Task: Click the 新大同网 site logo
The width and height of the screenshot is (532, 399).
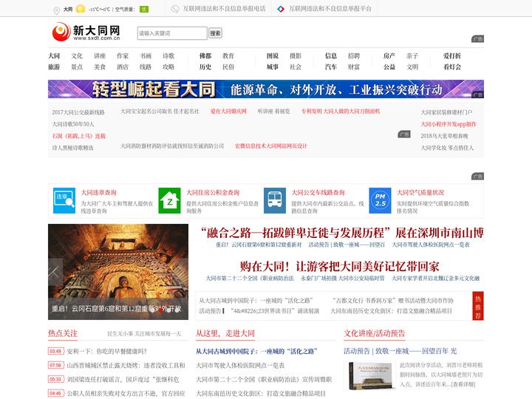Action: [86, 32]
